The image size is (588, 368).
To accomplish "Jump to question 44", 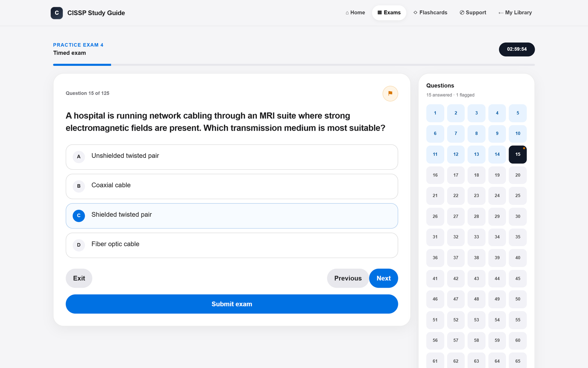I will pos(497,279).
